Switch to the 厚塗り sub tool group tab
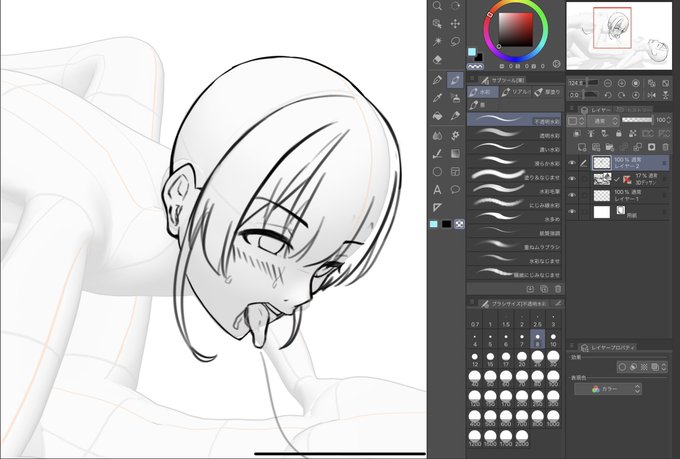This screenshot has height=459, width=680. pyautogui.click(x=548, y=92)
